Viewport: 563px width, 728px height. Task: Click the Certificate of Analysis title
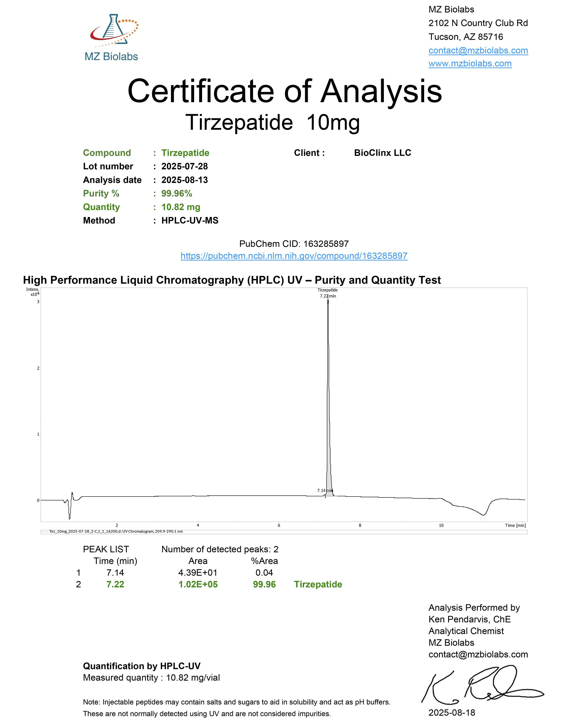pos(285,91)
